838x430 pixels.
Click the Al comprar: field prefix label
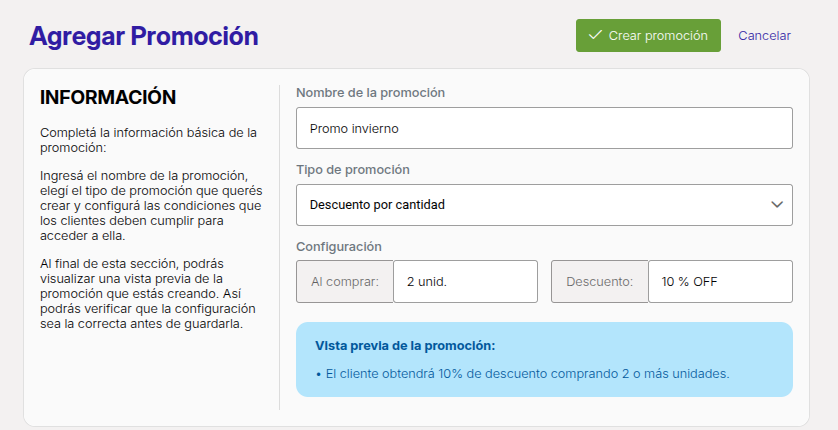pyautogui.click(x=345, y=282)
